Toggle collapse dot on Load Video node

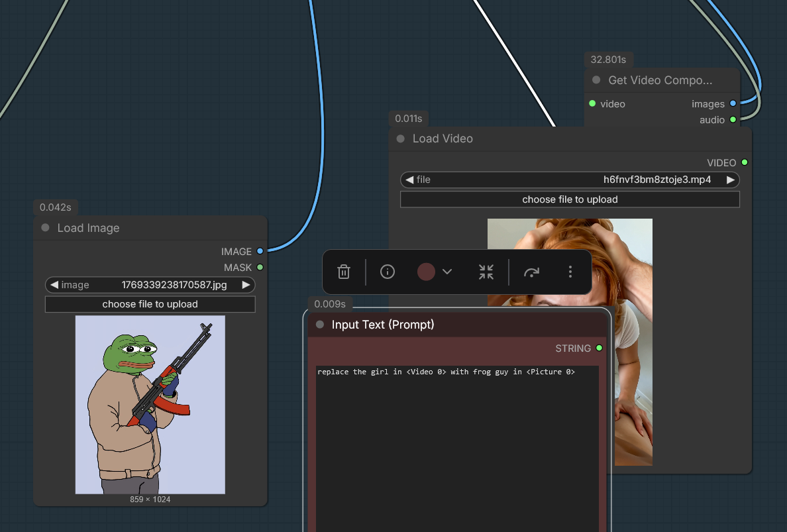coord(401,138)
